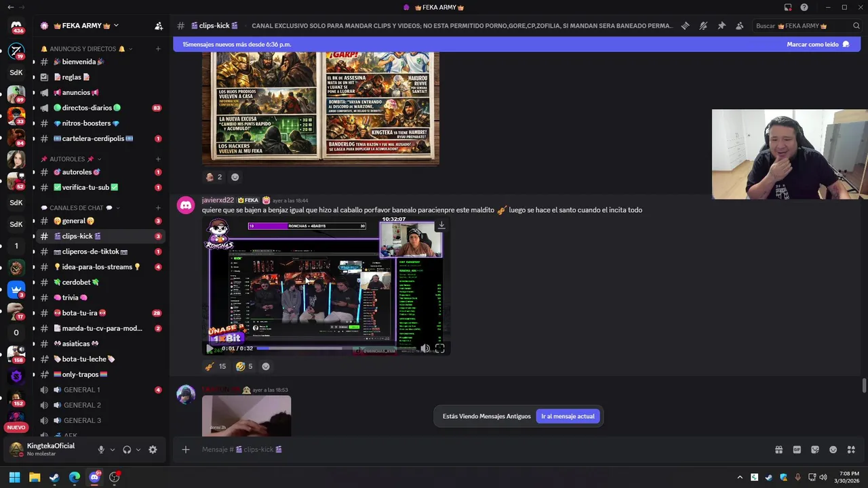Image resolution: width=868 pixels, height=488 pixels.
Task: Toggle headphone deafen in user panel
Action: 127,449
